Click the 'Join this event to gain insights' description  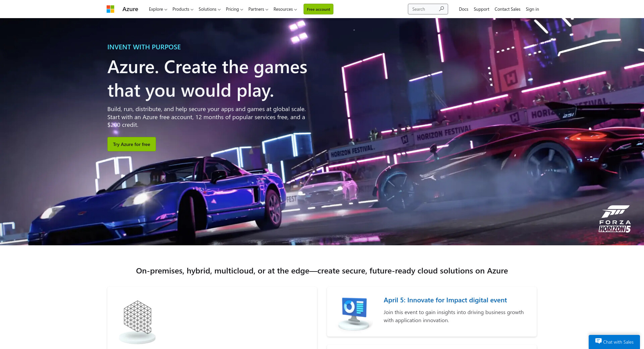tap(453, 316)
